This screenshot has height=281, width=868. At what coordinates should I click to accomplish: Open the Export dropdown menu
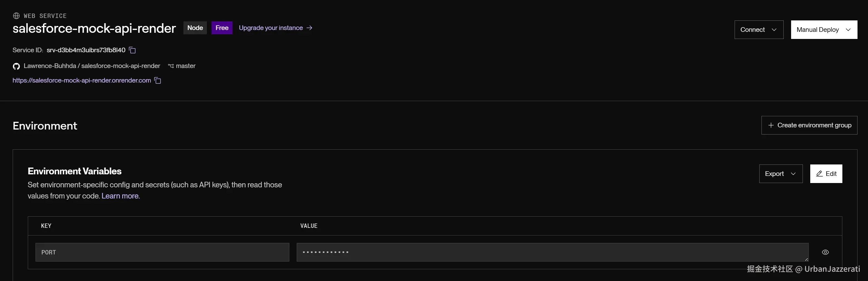coord(780,174)
